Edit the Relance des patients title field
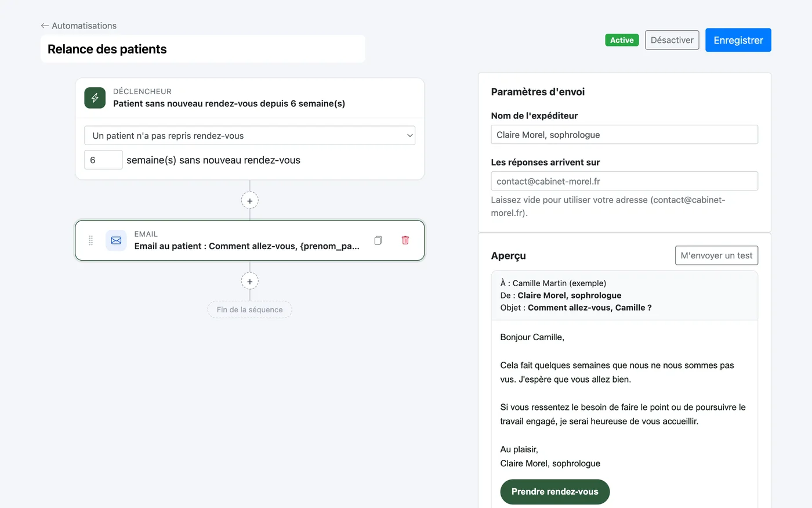Viewport: 812px width, 508px height. (x=203, y=49)
